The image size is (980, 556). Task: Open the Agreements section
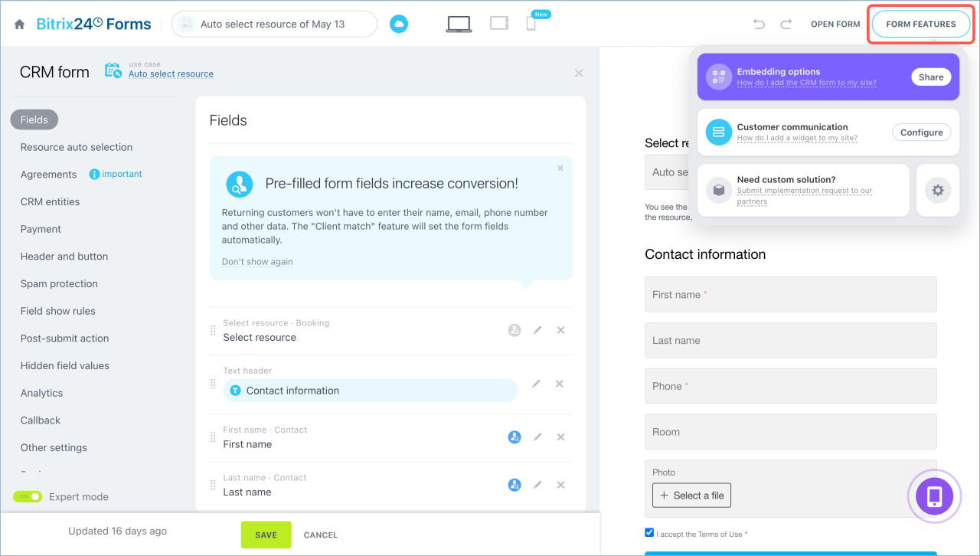coord(49,175)
